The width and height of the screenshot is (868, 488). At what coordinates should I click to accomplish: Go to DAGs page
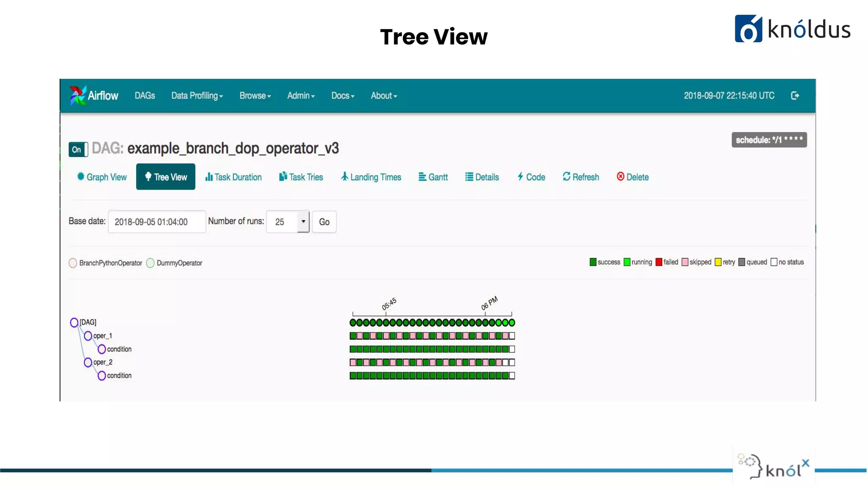click(145, 96)
